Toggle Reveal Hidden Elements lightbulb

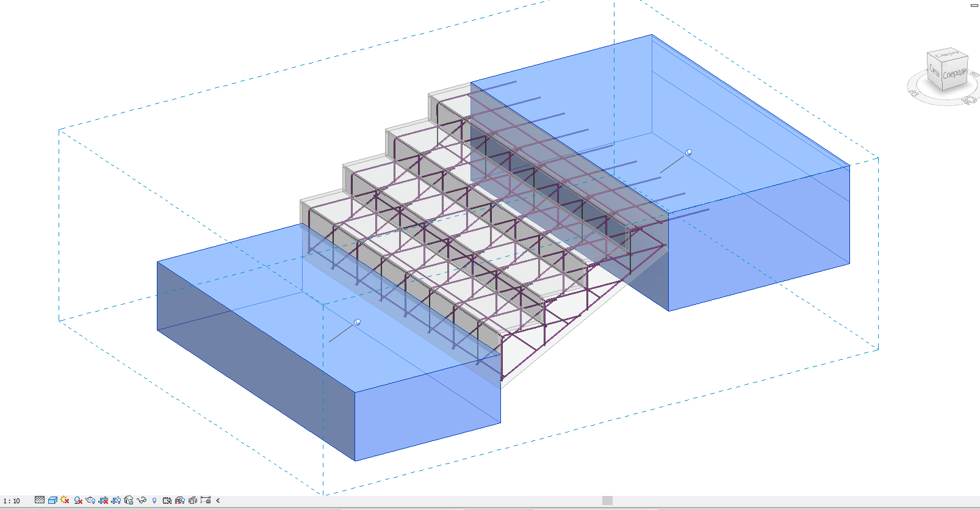click(154, 500)
